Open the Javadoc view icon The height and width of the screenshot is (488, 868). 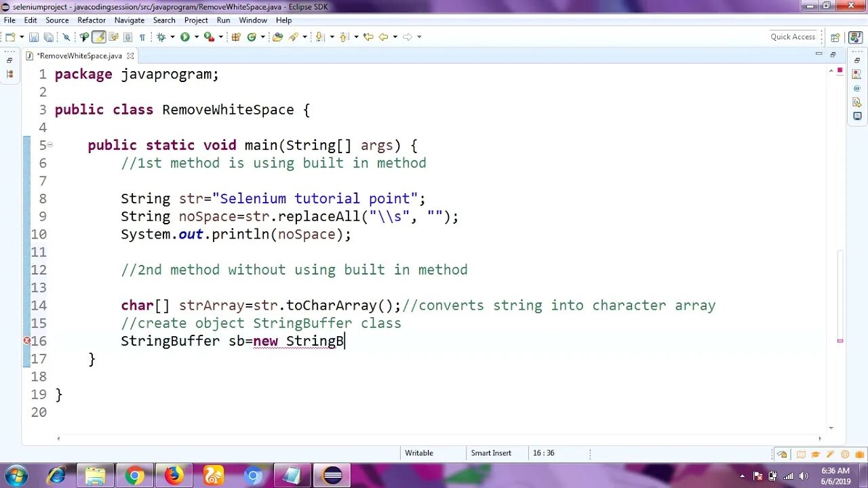point(857,88)
